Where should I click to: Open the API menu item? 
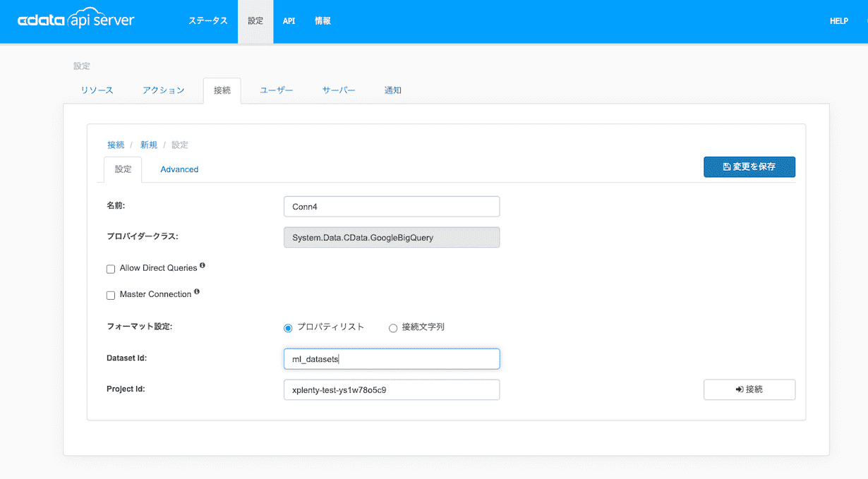[x=289, y=21]
